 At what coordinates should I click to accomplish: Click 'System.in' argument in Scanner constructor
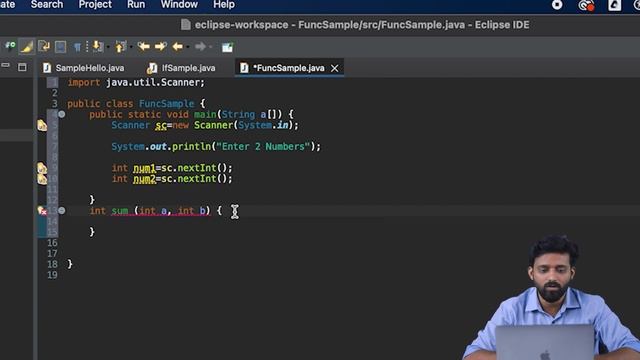click(263, 125)
